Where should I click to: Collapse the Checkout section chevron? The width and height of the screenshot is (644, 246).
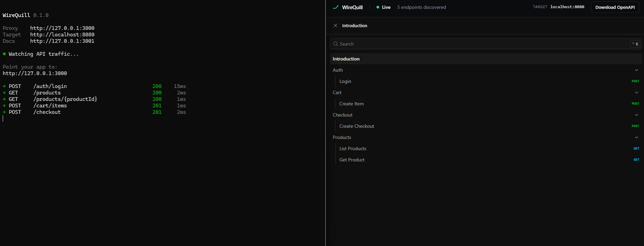(637, 115)
